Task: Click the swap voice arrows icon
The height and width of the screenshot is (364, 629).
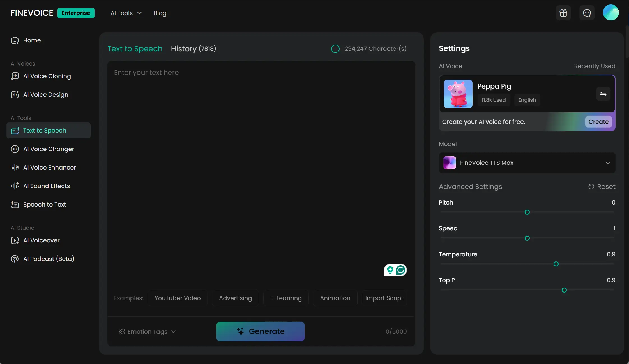Action: tap(603, 94)
